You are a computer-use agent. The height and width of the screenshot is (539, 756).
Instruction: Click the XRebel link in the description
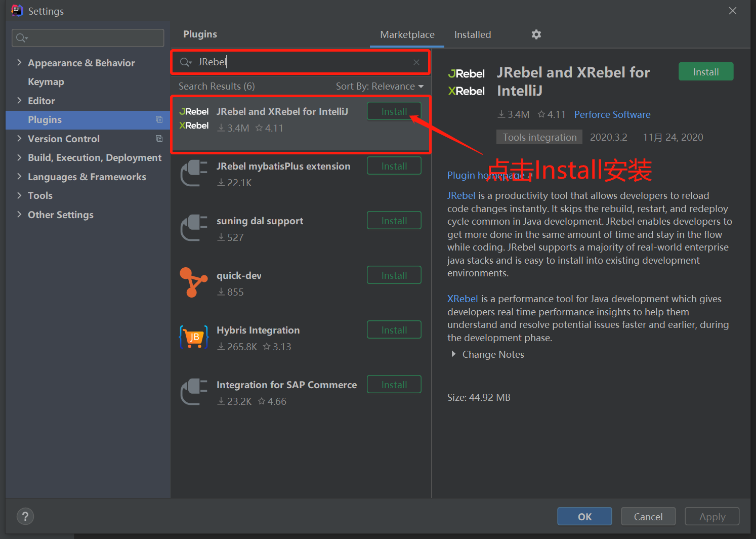pos(463,299)
